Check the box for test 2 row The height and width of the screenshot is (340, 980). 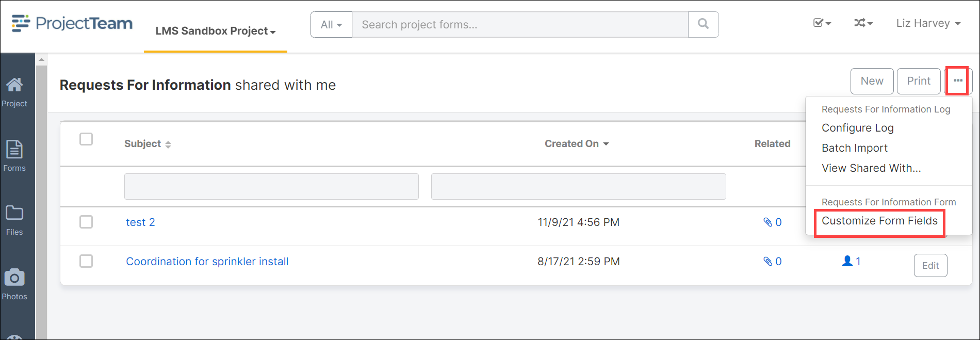[86, 222]
